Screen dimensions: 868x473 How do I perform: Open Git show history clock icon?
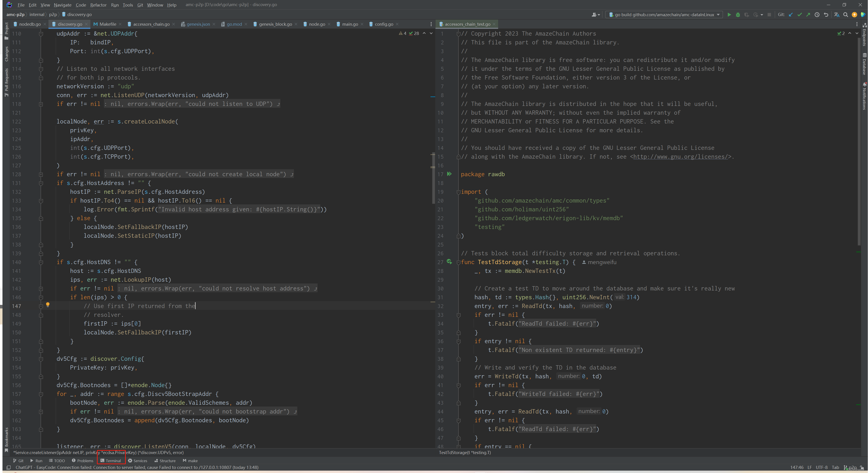817,15
